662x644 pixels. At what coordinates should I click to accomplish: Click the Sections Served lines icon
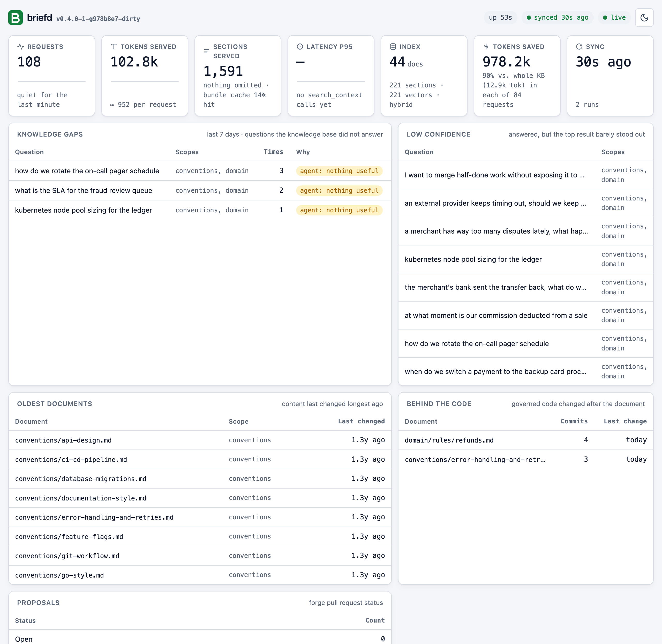click(207, 51)
